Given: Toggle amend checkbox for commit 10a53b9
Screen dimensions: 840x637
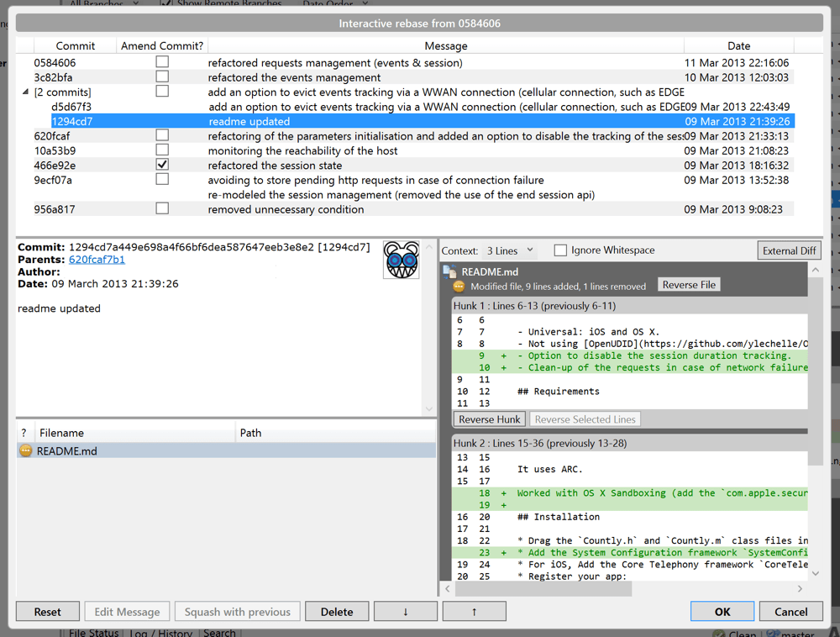Looking at the screenshot, I should [162, 150].
